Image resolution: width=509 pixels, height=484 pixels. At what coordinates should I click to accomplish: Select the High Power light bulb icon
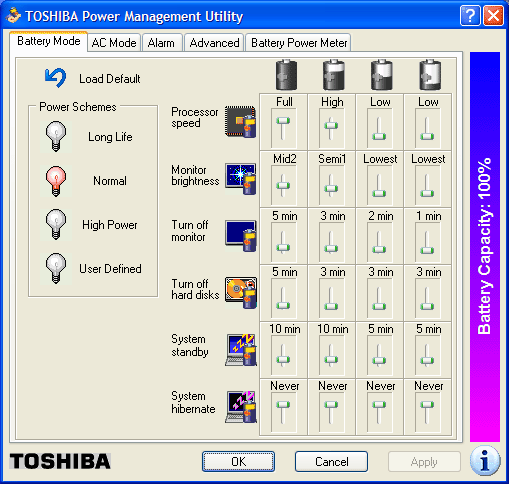tap(56, 225)
